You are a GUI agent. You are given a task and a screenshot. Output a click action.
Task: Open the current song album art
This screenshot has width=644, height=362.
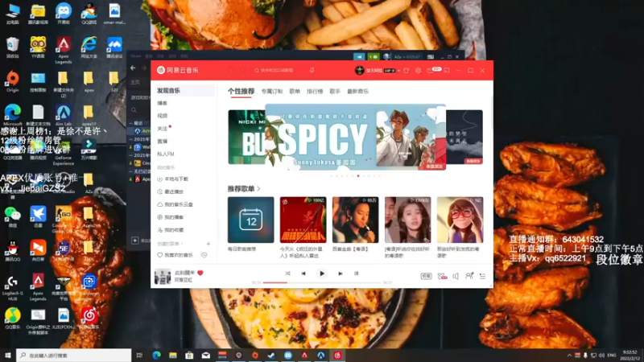163,276
